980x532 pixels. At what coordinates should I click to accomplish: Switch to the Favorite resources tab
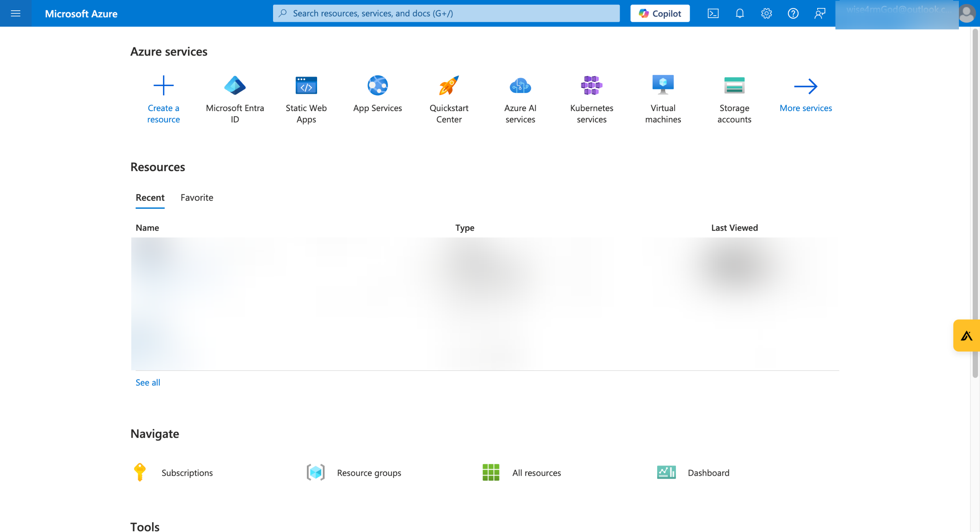click(197, 197)
